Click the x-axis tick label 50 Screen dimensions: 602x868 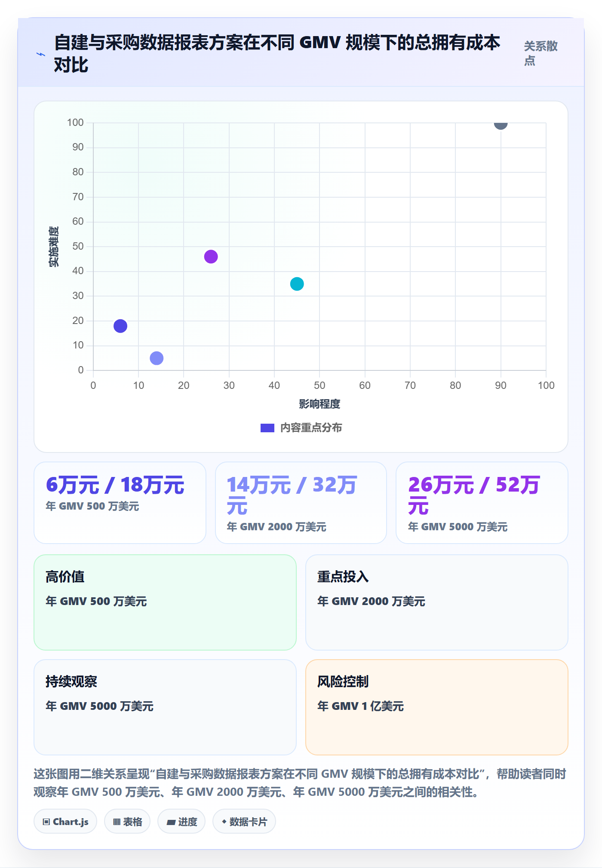pyautogui.click(x=319, y=385)
